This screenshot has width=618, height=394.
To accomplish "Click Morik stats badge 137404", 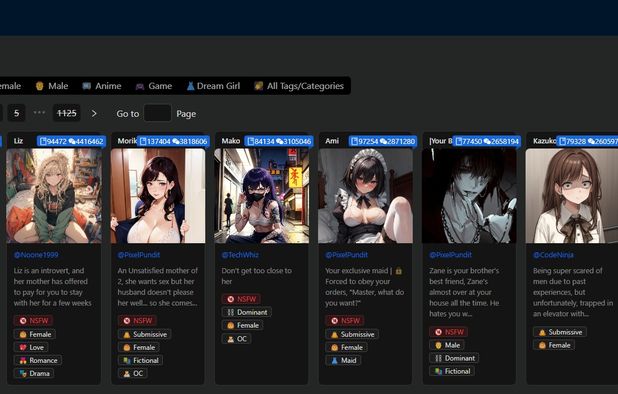I will [174, 141].
